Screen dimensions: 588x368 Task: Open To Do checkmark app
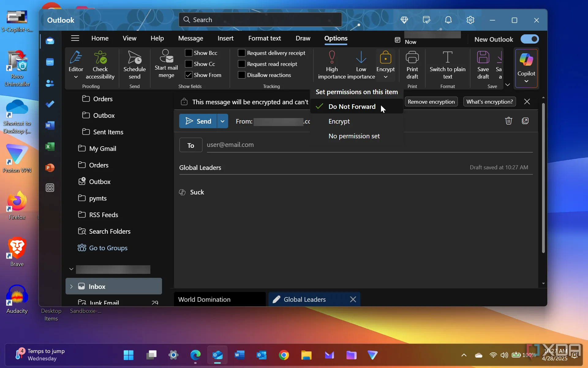[x=50, y=104]
